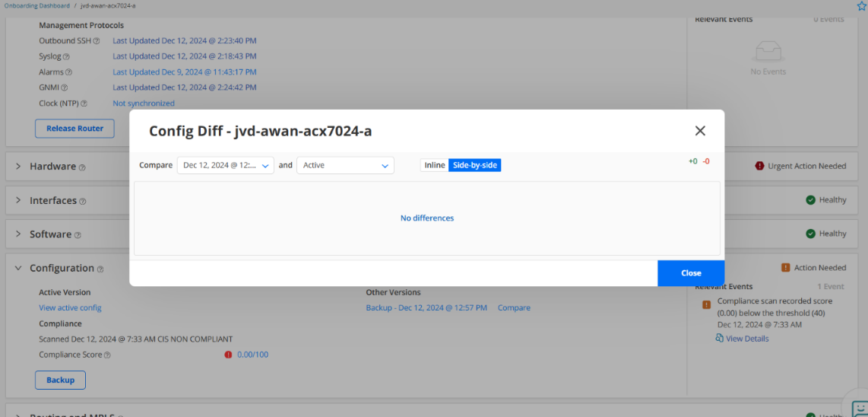868x417 pixels.
Task: Open Onboarding Dashboard breadcrumb link
Action: point(37,5)
